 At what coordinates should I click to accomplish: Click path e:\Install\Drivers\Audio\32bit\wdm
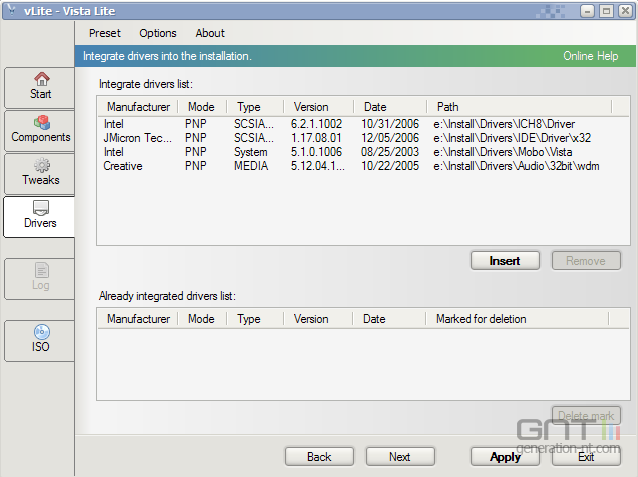click(x=516, y=166)
